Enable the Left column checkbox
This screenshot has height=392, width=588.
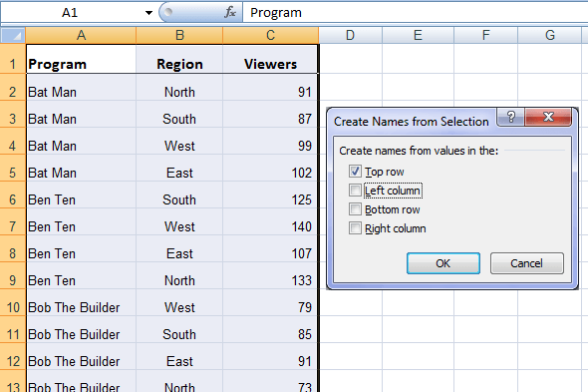355,191
